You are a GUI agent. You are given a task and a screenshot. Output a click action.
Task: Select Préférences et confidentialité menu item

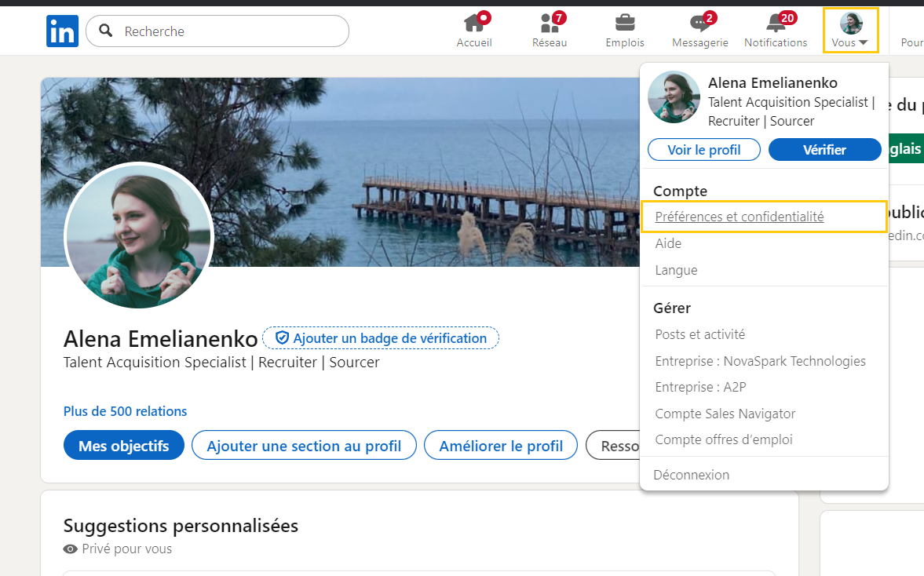click(739, 217)
